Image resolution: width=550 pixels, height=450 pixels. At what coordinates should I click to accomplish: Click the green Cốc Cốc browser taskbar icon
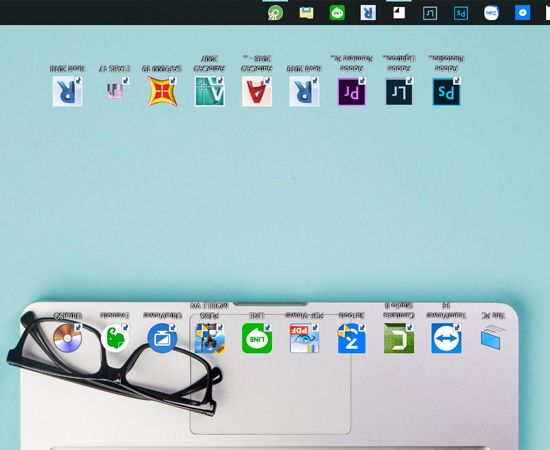(275, 13)
